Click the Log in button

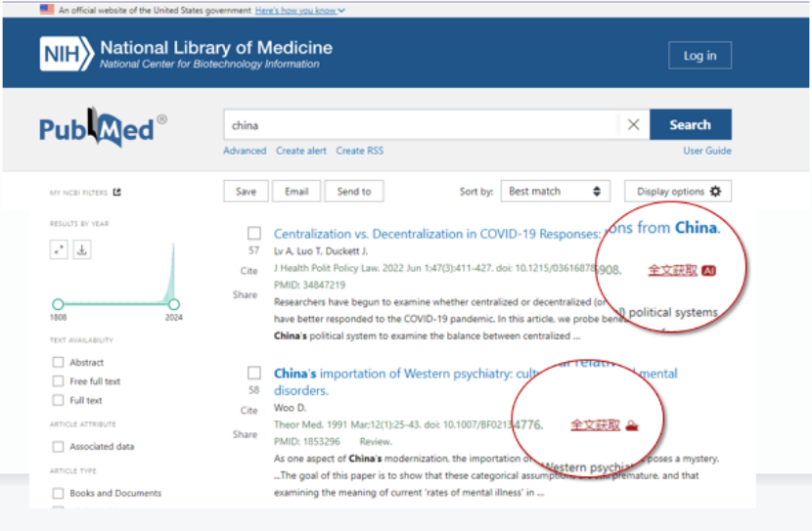(x=699, y=56)
